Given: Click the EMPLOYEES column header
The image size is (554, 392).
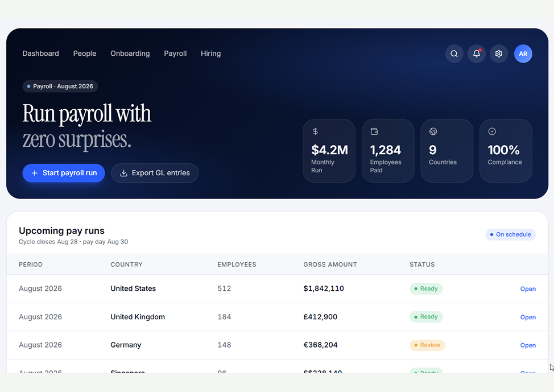Looking at the screenshot, I should 237,265.
